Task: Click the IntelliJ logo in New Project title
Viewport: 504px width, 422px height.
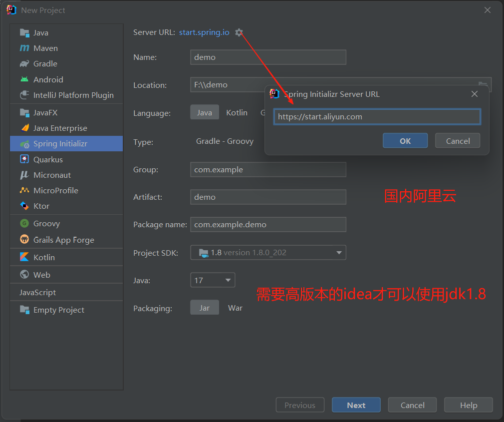Action: tap(11, 10)
